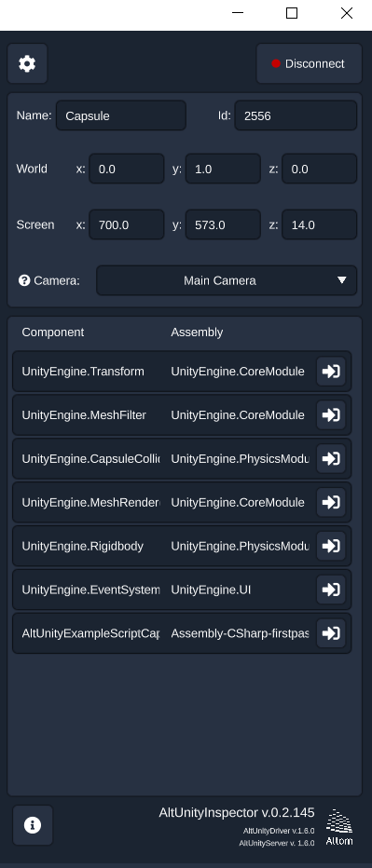Open AltUnityExampleScriptCapsule arrow icon
This screenshot has height=868, width=372.
point(331,633)
